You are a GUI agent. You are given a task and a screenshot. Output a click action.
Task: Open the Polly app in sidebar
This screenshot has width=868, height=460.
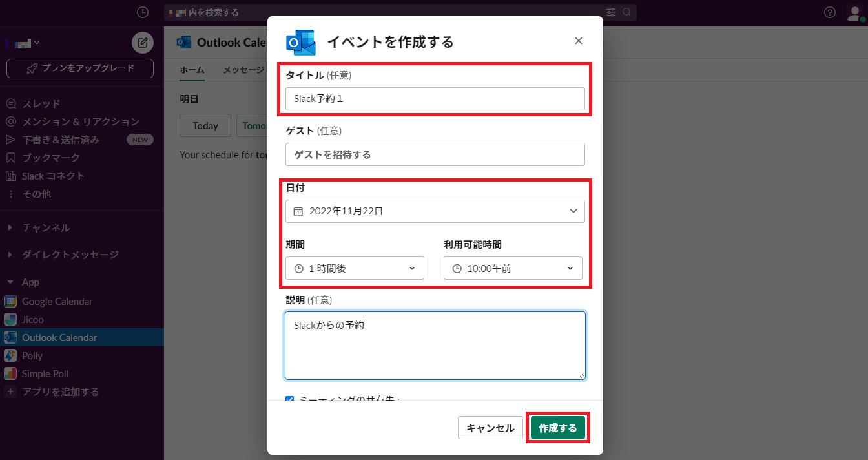pyautogui.click(x=32, y=355)
